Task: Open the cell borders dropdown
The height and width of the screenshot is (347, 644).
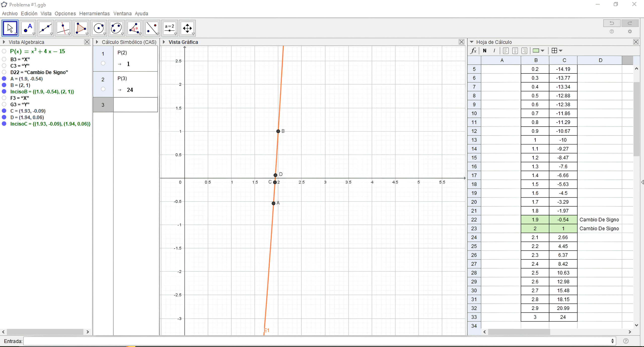Action: point(561,51)
